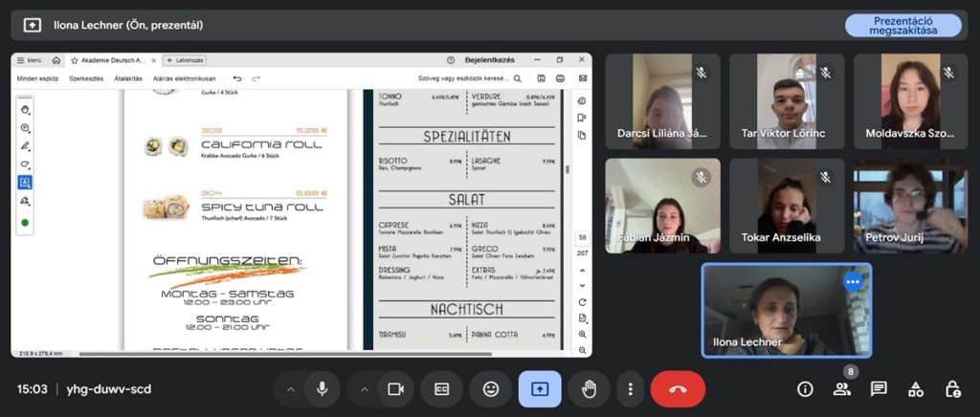
Task: Select Petrov Jurij's video tile
Action: pyautogui.click(x=910, y=206)
